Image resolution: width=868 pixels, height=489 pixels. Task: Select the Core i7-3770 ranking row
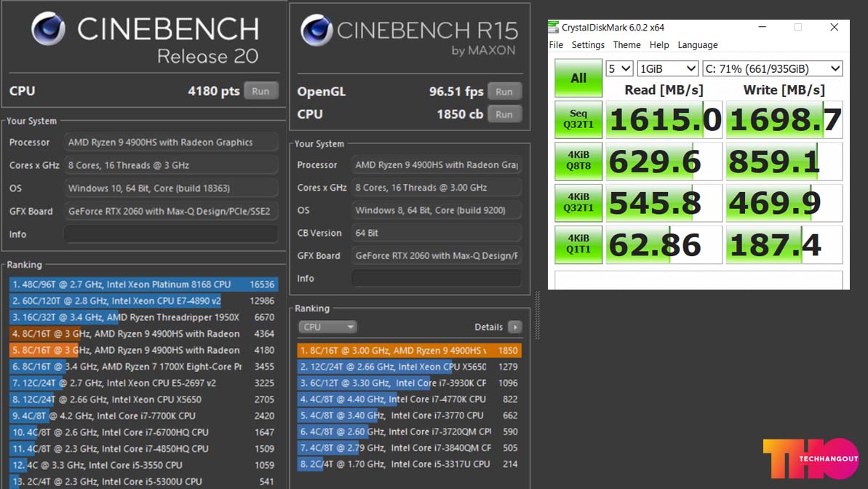(x=409, y=416)
